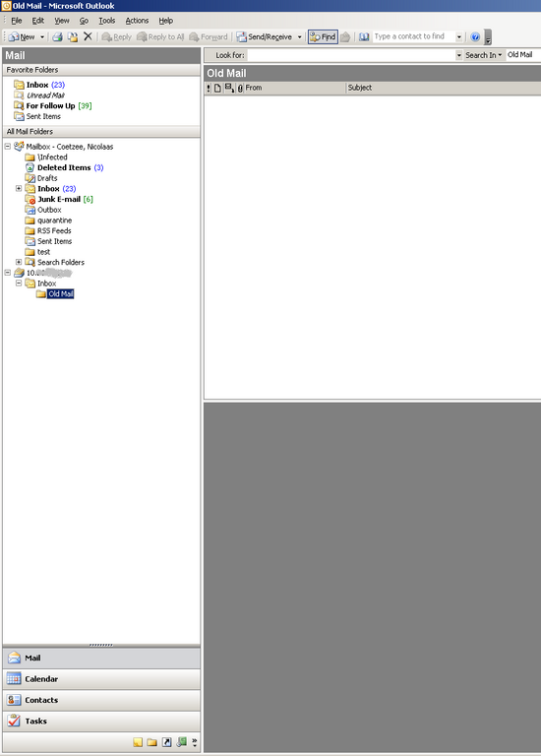Viewport: 541px width, 756px height.
Task: Click the Move to Folder toolbar icon
Action: (x=73, y=36)
